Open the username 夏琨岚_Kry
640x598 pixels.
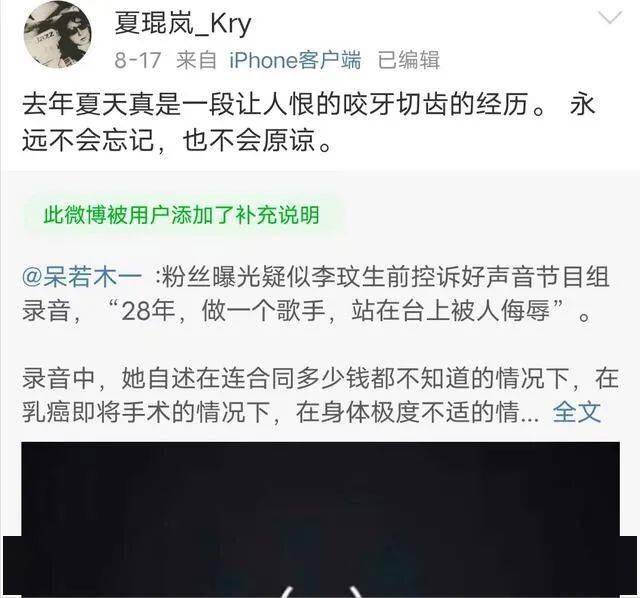click(x=182, y=23)
